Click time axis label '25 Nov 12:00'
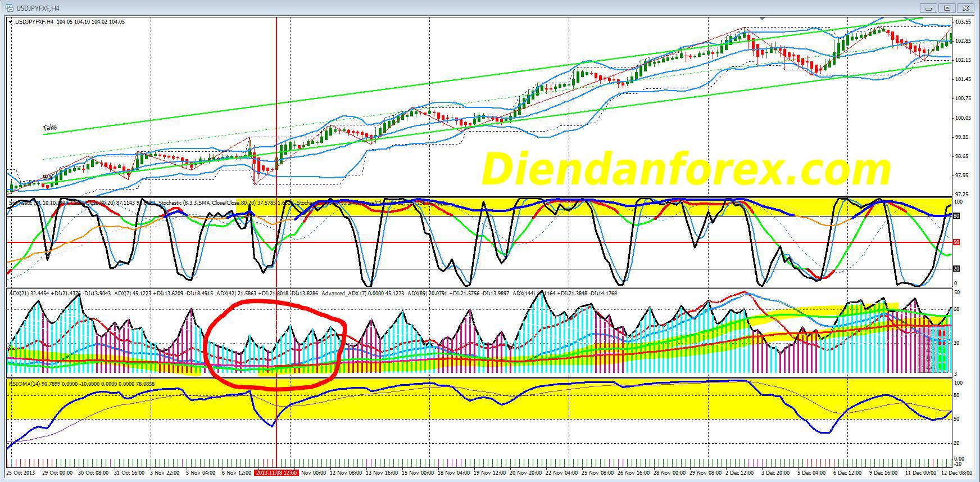Viewport: 980px width, 482px height. coord(597,473)
